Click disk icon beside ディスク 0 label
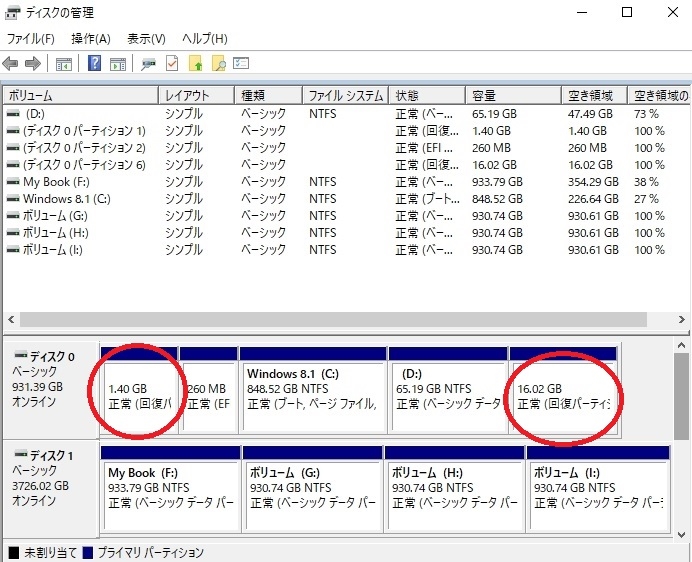The image size is (692, 562). click(21, 355)
